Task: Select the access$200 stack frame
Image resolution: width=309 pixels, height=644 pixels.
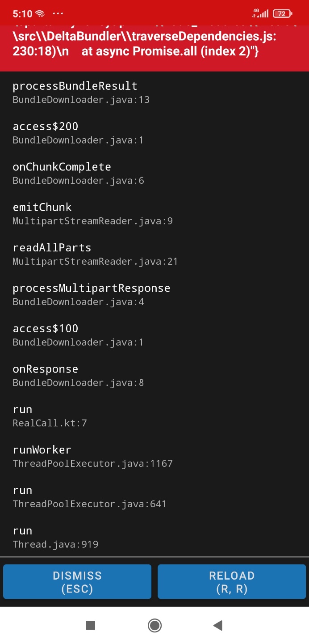Action: click(154, 133)
